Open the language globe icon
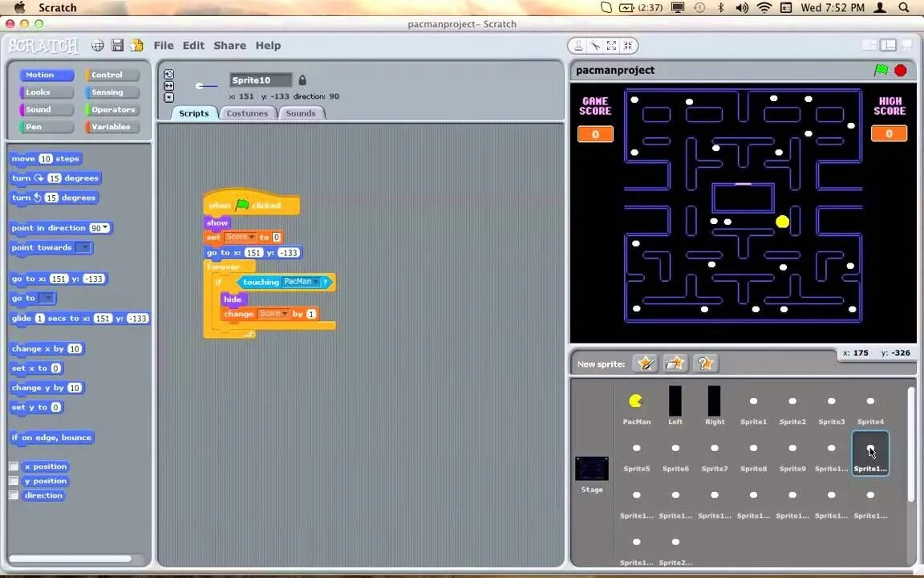 (x=98, y=46)
